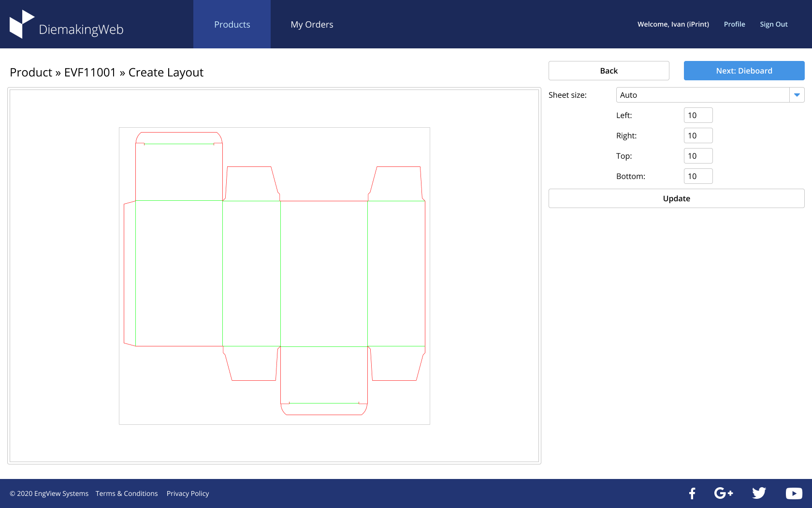Click the '© 2020 EngView Systems' text
812x508 pixels.
[49, 493]
